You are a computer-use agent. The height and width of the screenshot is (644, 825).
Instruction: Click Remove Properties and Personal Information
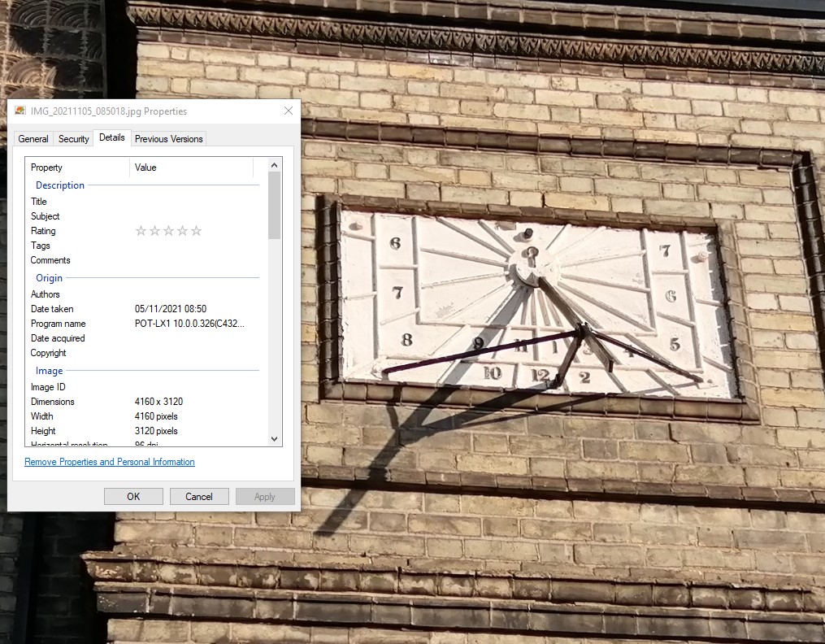(x=109, y=461)
